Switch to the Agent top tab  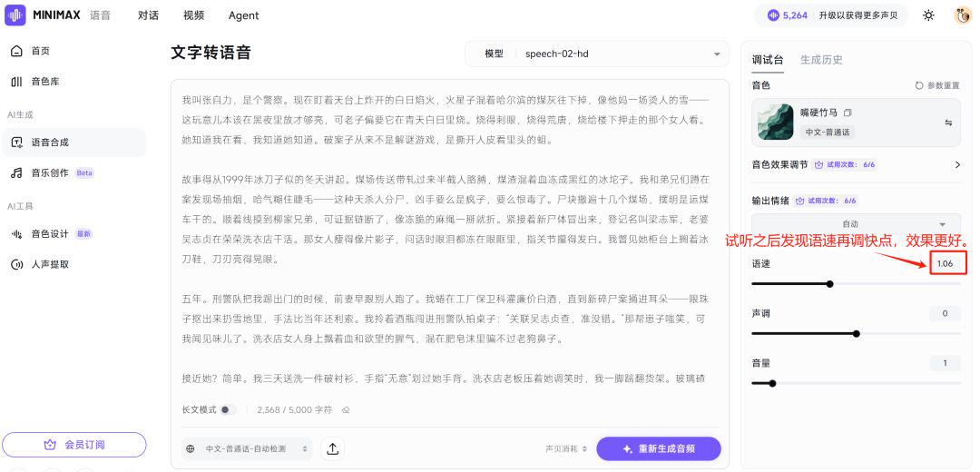(x=244, y=15)
